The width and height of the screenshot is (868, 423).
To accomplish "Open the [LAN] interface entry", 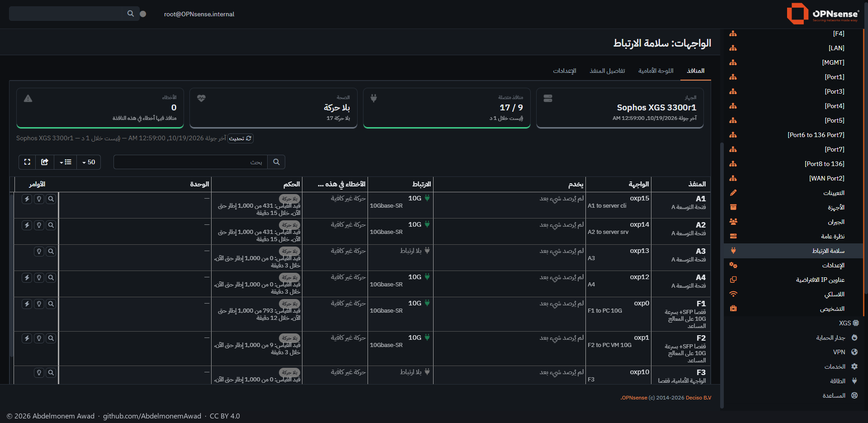I will (x=793, y=48).
